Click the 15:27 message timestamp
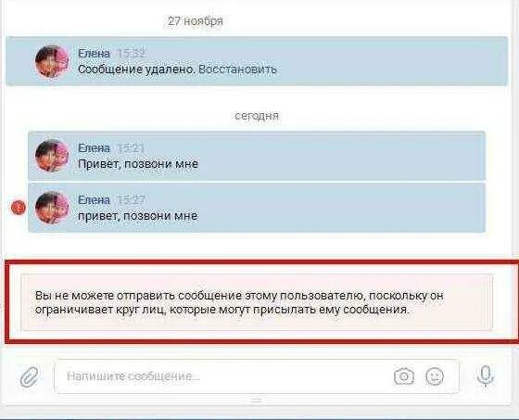 131,199
